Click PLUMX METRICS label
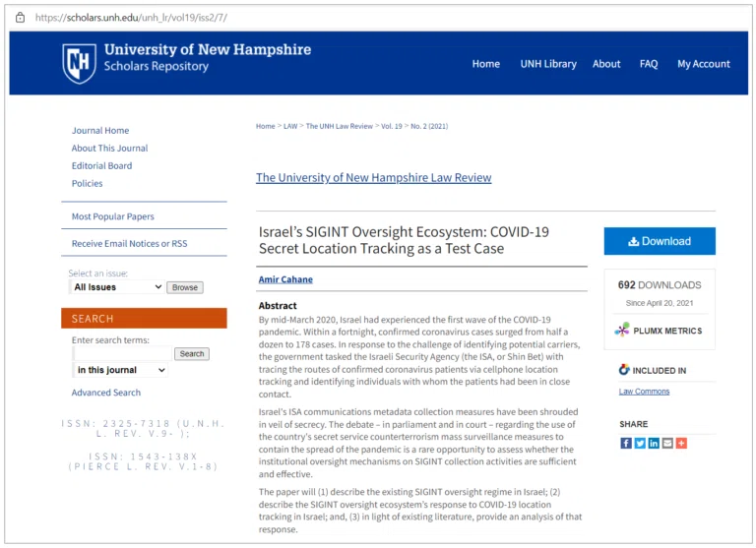This screenshot has height=548, width=756. coord(667,332)
